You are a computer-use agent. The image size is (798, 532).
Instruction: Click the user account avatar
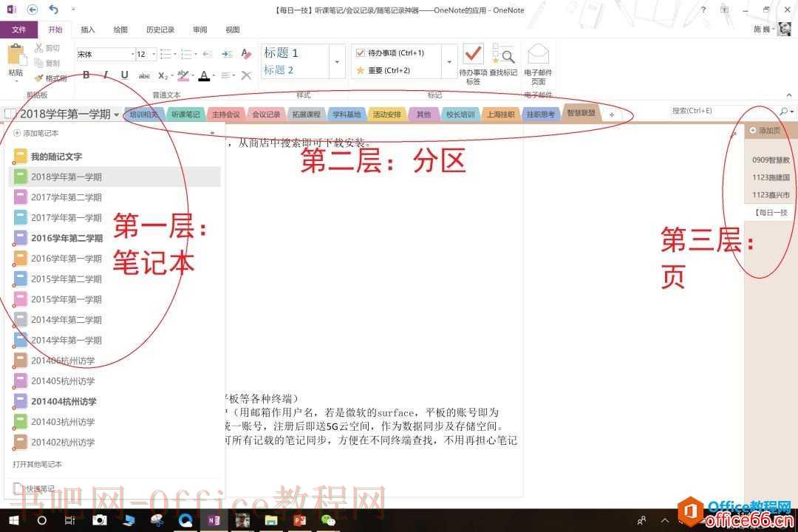[x=784, y=30]
